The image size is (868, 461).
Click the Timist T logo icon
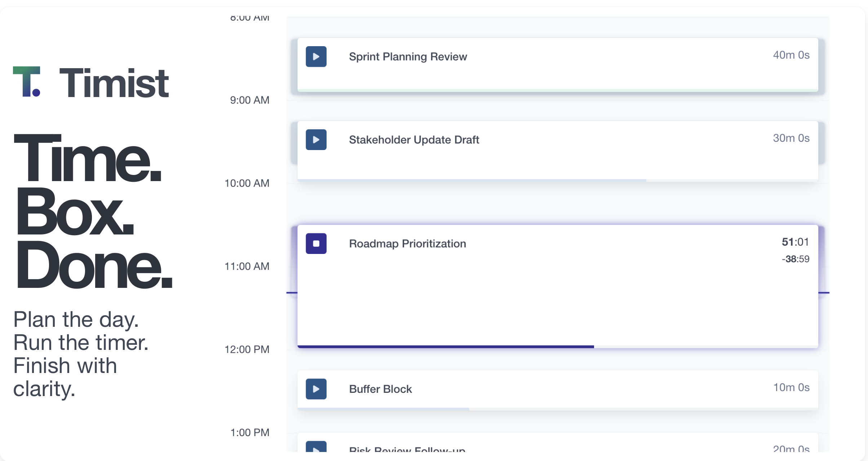pyautogui.click(x=27, y=82)
